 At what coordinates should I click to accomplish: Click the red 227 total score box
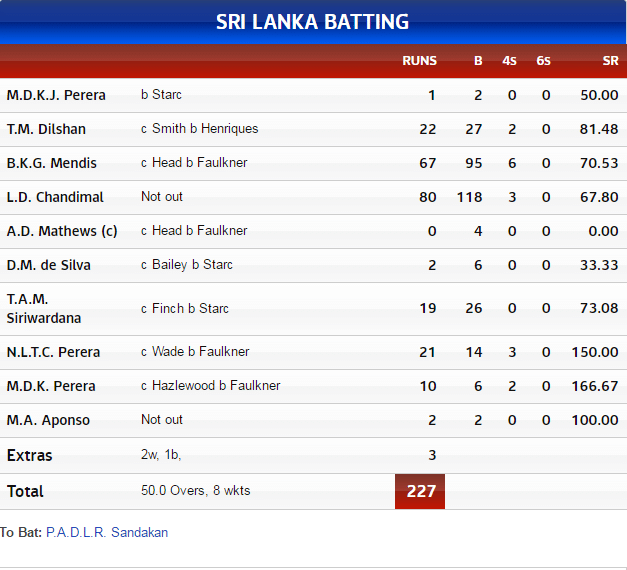pyautogui.click(x=420, y=491)
